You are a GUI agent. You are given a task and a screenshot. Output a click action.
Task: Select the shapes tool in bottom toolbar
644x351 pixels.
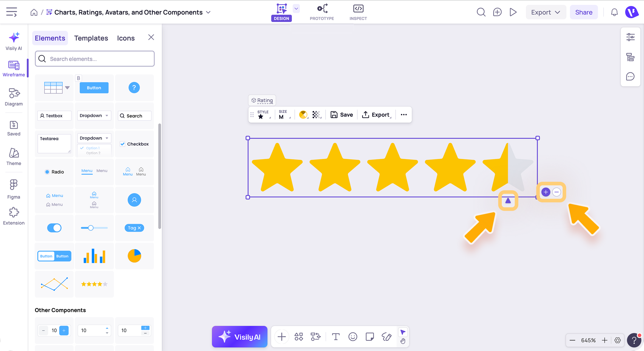coord(299,337)
